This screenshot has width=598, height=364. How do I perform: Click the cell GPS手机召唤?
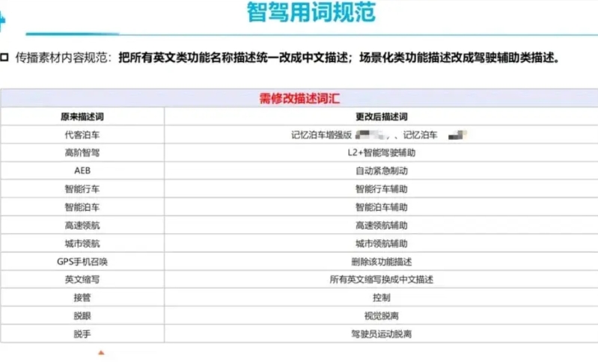[82, 262]
